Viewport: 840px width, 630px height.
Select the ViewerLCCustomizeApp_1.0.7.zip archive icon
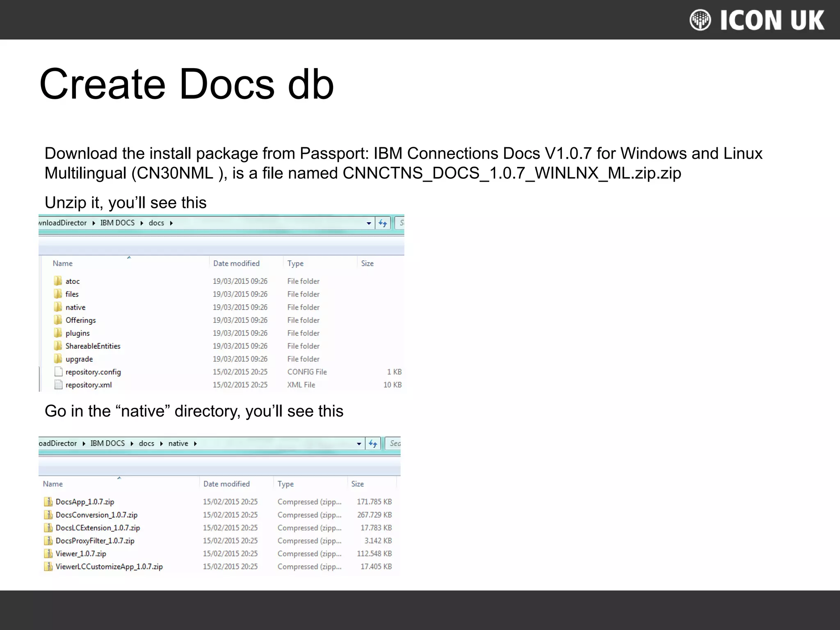coord(48,566)
